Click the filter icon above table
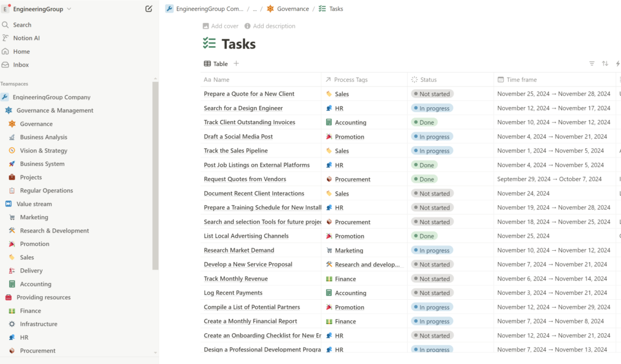This screenshot has width=621, height=364. (x=592, y=64)
